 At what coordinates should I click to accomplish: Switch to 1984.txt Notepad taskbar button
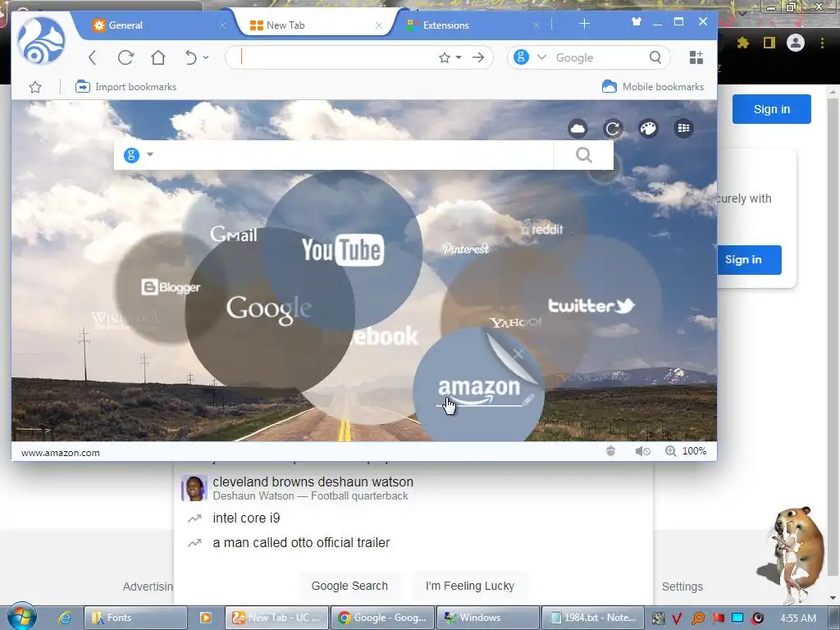click(593, 618)
